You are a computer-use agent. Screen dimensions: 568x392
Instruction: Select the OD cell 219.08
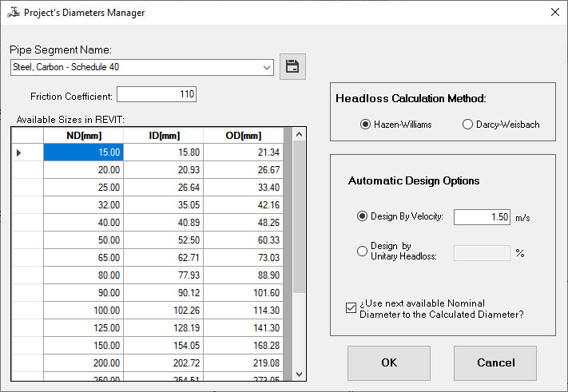[244, 363]
